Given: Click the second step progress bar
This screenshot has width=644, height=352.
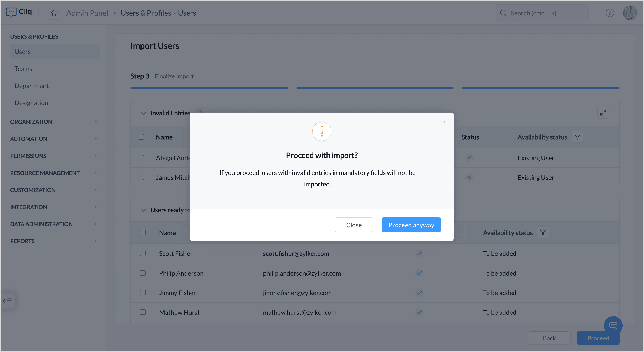Looking at the screenshot, I should point(375,88).
